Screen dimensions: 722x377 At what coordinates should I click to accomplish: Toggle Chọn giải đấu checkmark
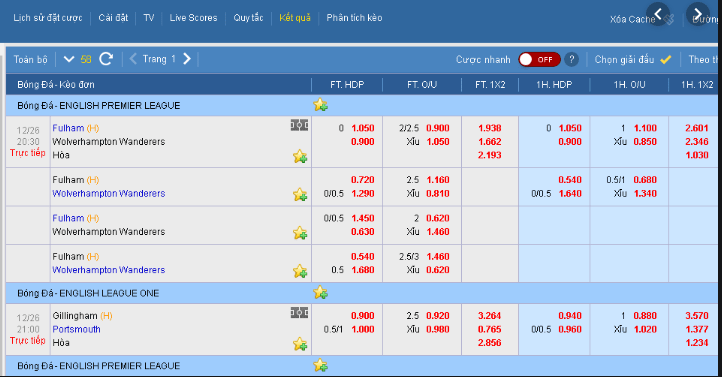tap(665, 59)
